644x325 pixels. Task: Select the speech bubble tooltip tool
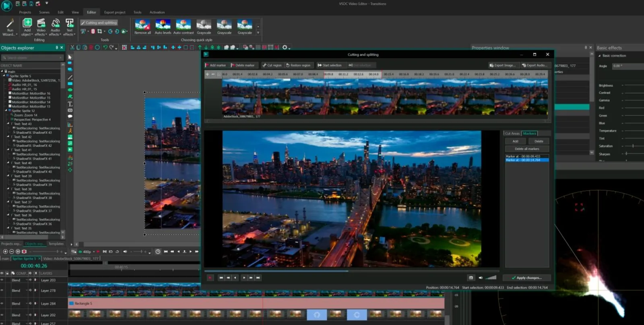pos(70,117)
